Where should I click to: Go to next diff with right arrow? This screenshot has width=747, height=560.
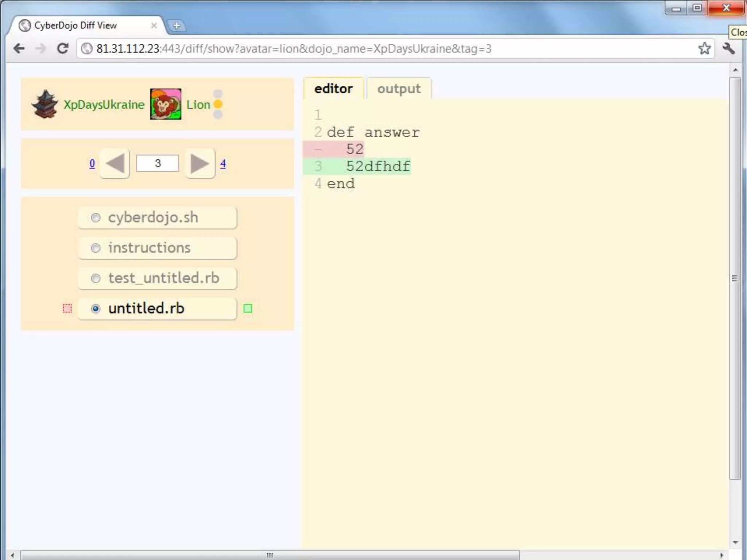200,163
